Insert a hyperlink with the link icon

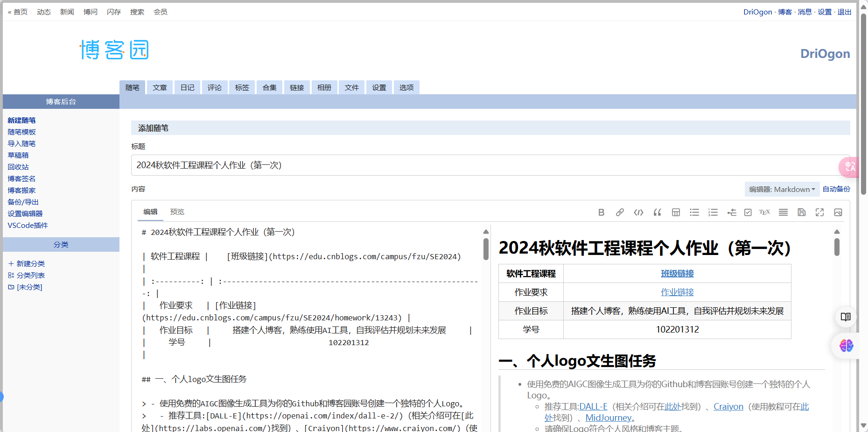620,212
